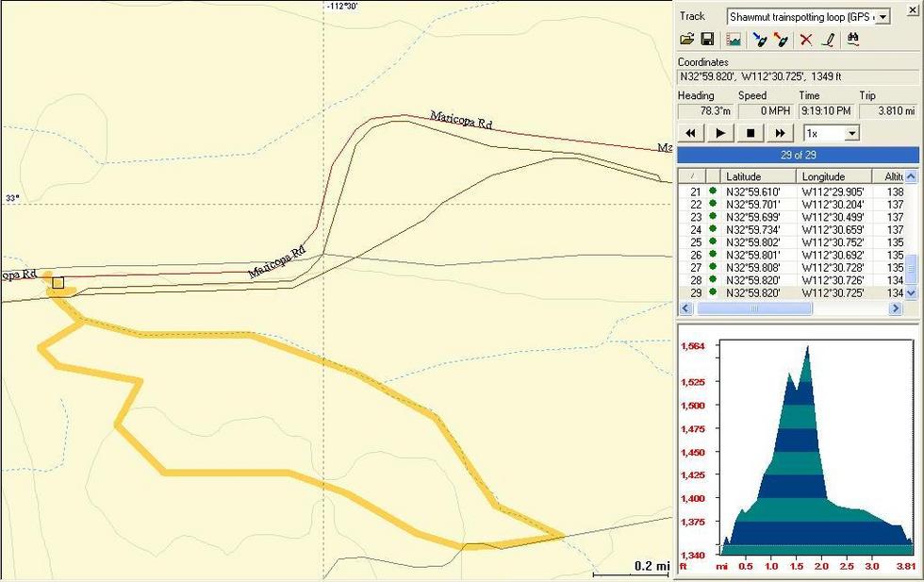This screenshot has width=924, height=582.
Task: Select track point row 23
Action: (x=791, y=217)
